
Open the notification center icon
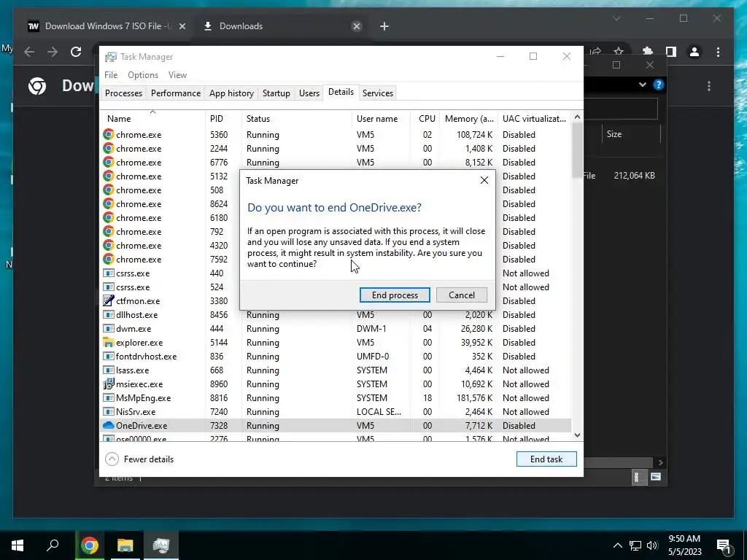[724, 547]
